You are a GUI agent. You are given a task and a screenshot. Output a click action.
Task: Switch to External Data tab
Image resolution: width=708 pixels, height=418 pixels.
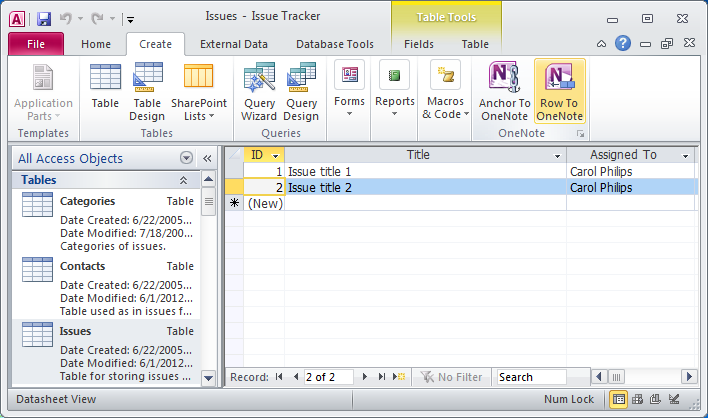[233, 44]
